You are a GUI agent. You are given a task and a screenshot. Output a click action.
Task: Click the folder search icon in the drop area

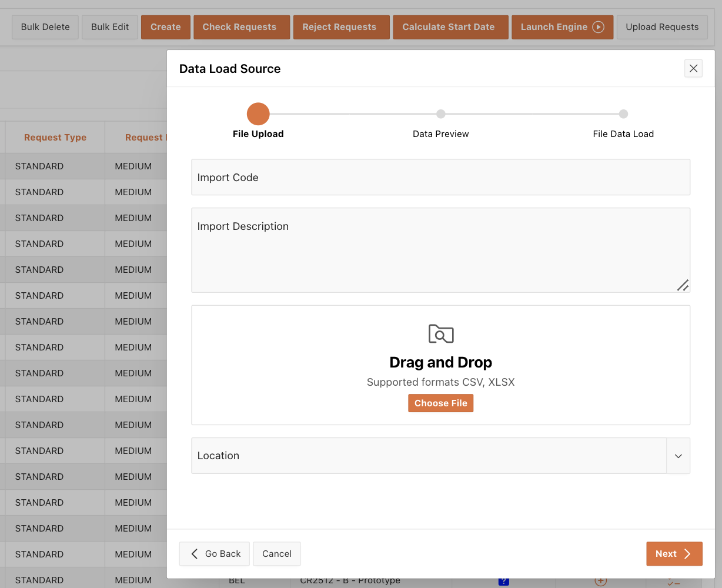tap(441, 333)
